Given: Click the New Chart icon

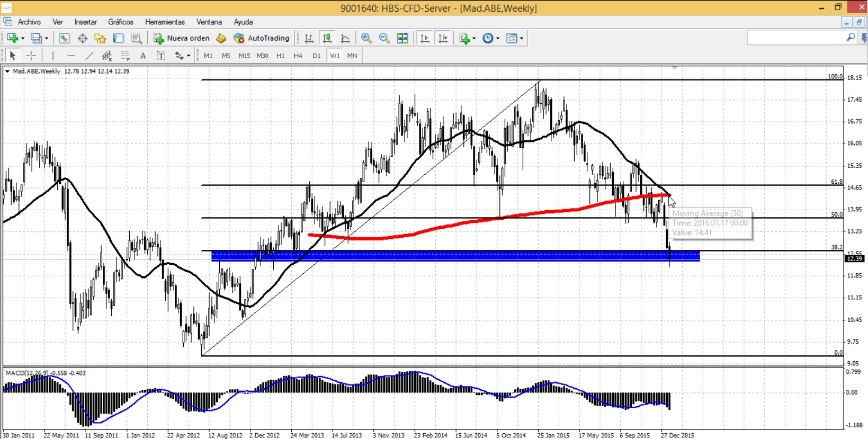Looking at the screenshot, I should [x=13, y=38].
